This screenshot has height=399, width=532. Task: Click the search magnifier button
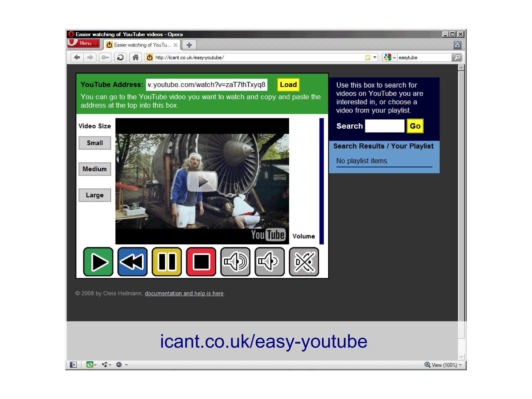click(457, 57)
